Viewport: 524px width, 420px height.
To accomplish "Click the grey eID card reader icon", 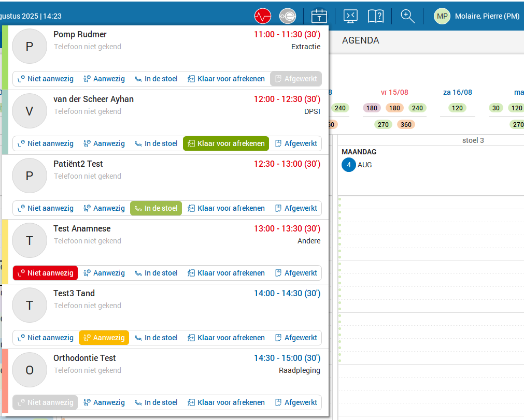I will 288,16.
